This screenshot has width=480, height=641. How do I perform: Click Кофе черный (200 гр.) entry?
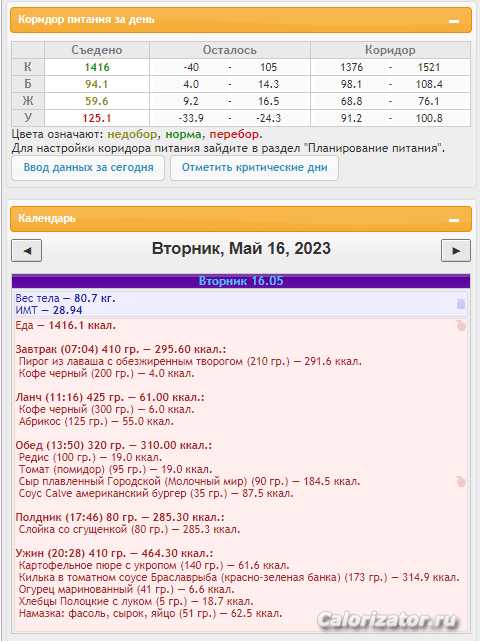point(106,373)
